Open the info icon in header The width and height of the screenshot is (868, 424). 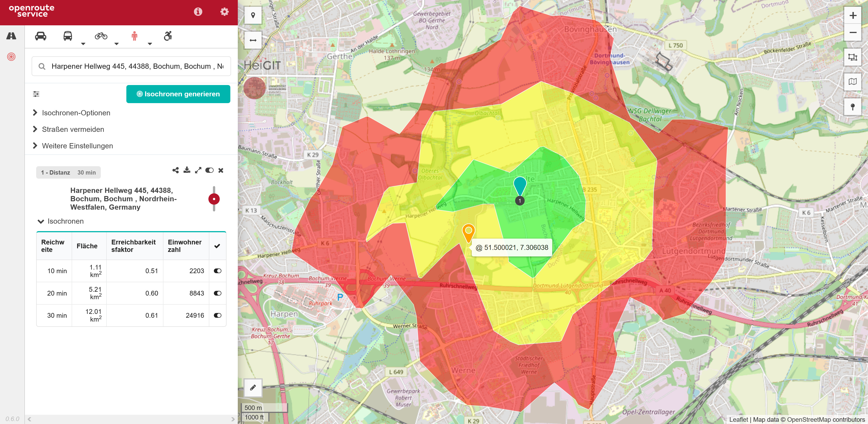tap(198, 12)
